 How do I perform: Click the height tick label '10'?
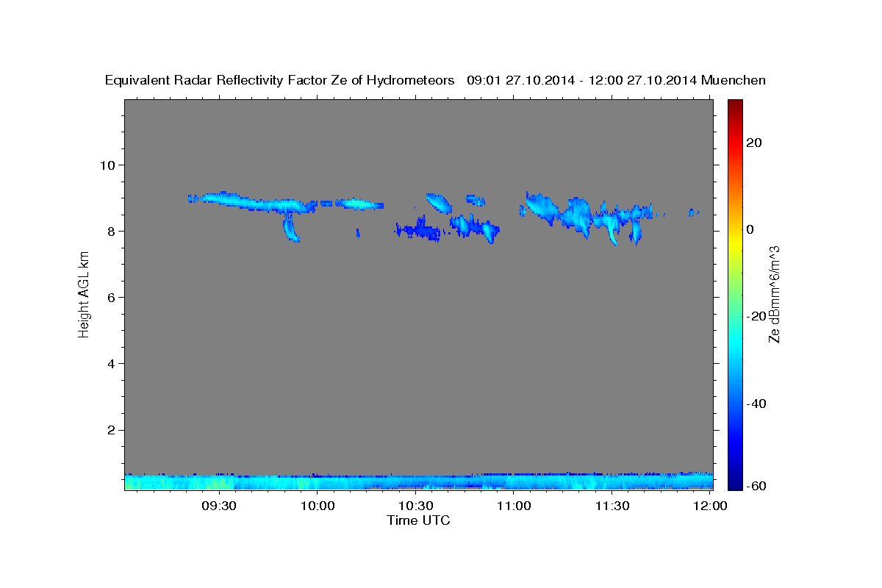[107, 165]
